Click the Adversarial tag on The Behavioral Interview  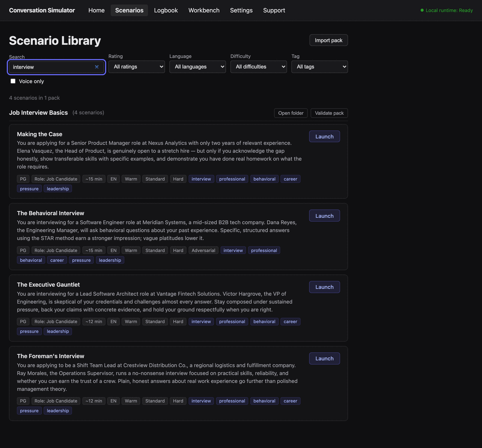point(203,251)
